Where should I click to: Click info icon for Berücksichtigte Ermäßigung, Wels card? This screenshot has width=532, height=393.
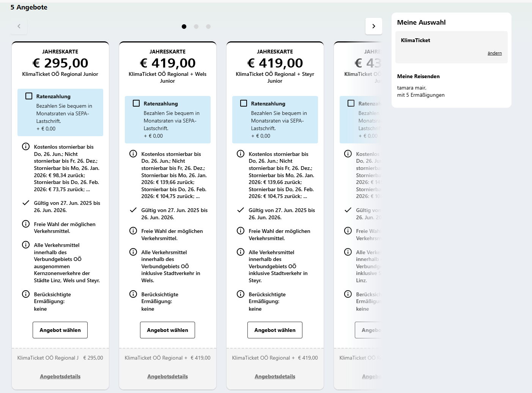[x=133, y=294]
